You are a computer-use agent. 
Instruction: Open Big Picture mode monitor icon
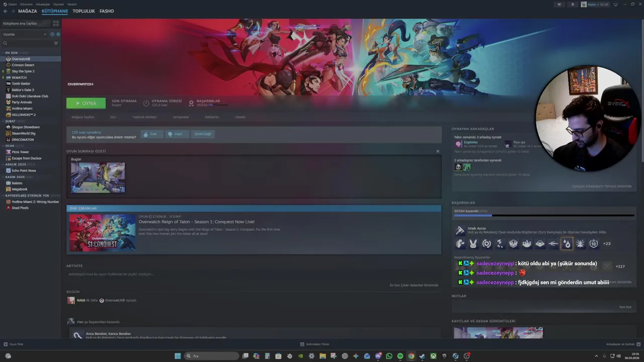click(615, 5)
